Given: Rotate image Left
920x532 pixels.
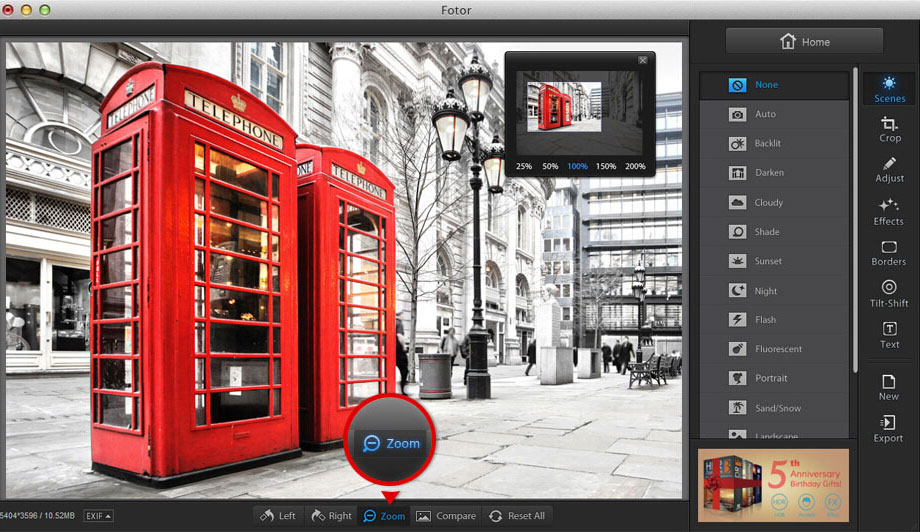Looking at the screenshot, I should [x=277, y=516].
